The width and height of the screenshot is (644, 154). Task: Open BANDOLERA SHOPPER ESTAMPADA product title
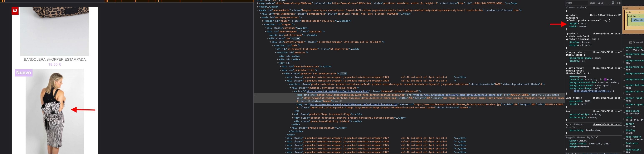[55, 60]
